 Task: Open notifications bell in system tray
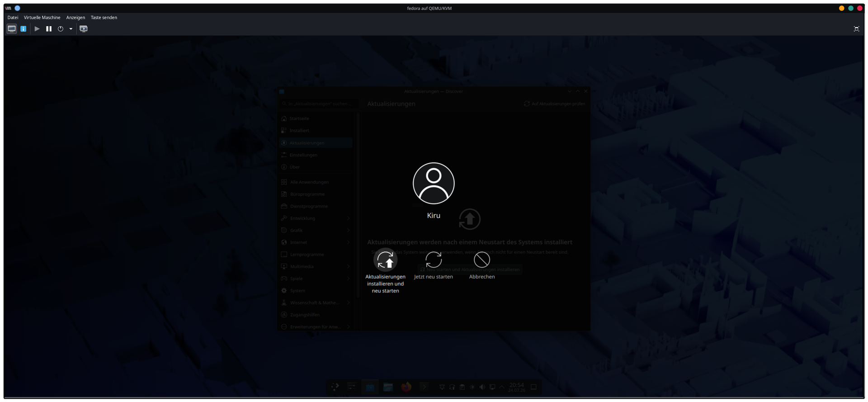442,387
